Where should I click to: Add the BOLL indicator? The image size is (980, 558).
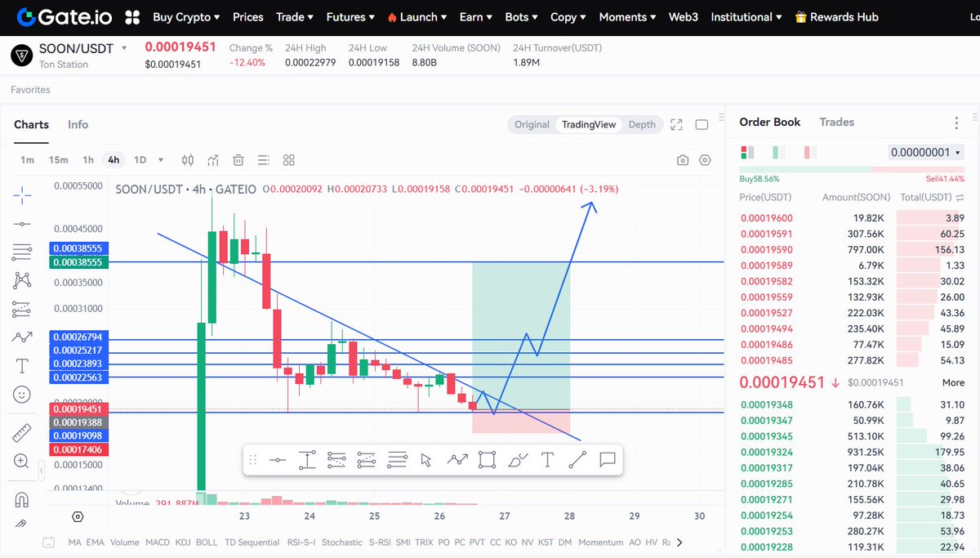207,542
